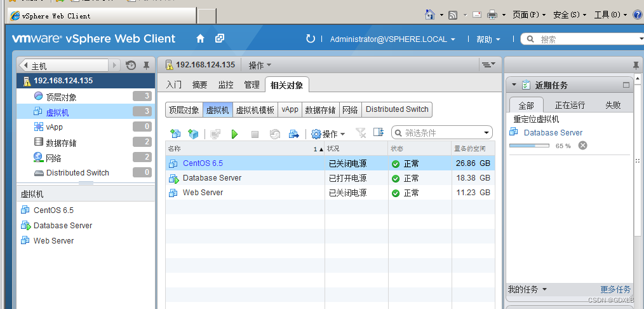Cancel the Database Server relocate task

582,146
